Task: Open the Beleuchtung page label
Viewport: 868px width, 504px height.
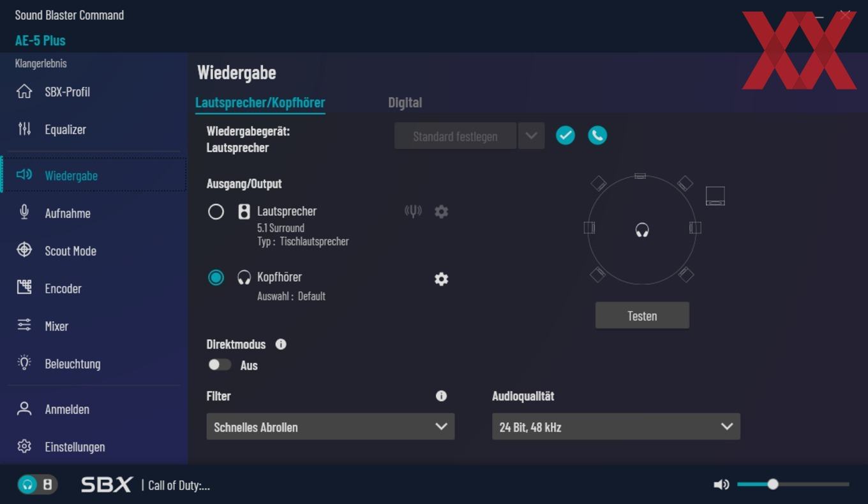Action: tap(73, 363)
